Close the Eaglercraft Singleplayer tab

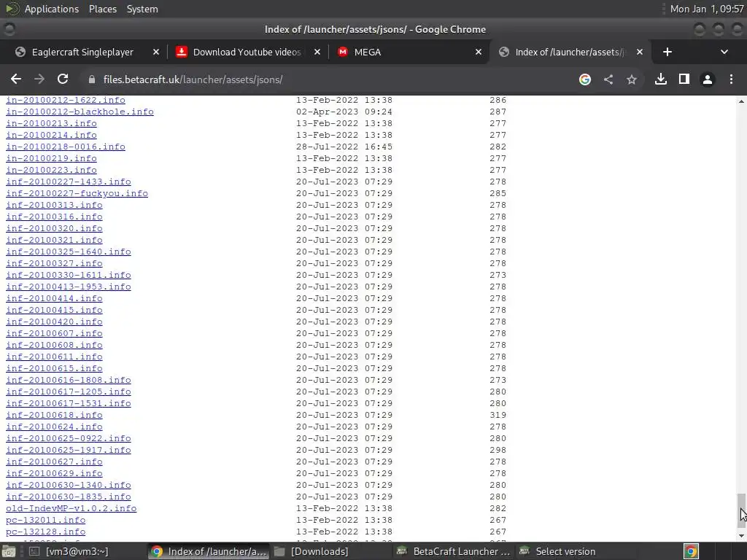coord(156,52)
